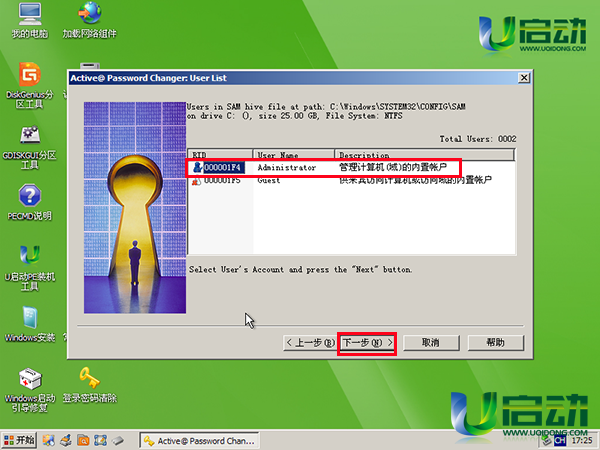Image resolution: width=600 pixels, height=450 pixels.
Task: Select the 000001F4 RID entry
Action: 222,168
